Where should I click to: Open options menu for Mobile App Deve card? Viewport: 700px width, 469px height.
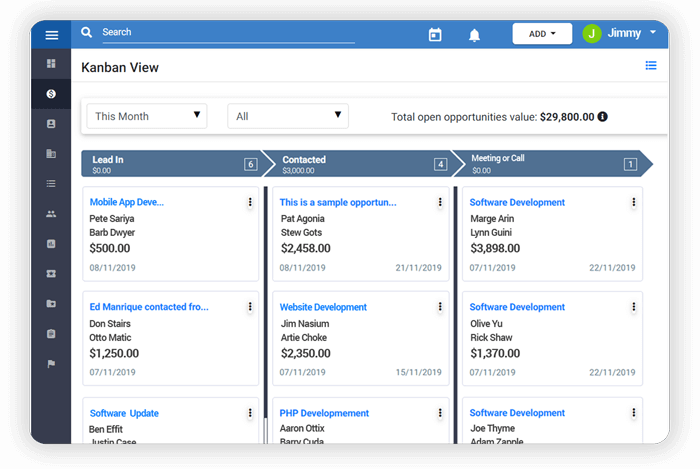[x=250, y=202]
